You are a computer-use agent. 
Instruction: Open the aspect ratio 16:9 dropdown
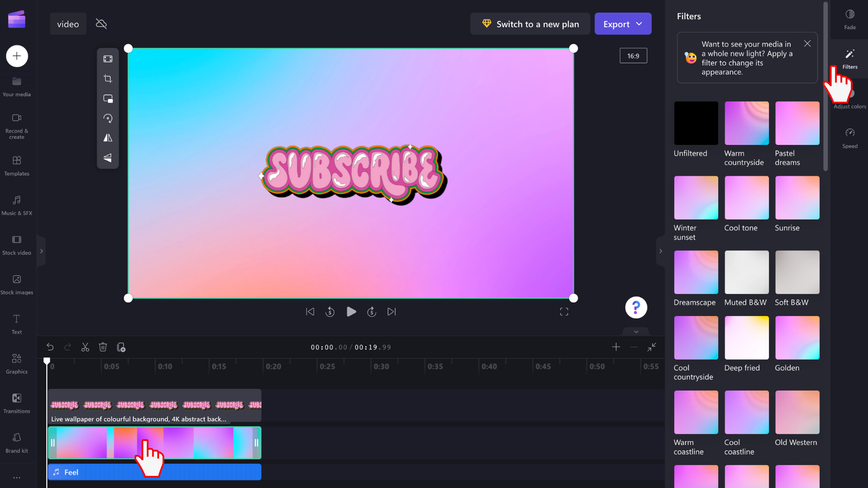[x=634, y=56]
